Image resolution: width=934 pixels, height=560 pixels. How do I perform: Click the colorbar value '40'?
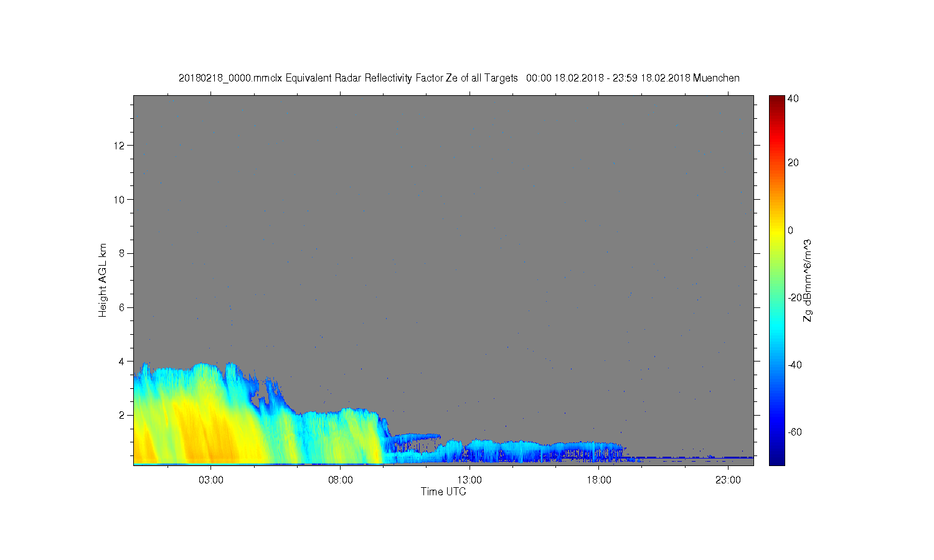click(793, 99)
